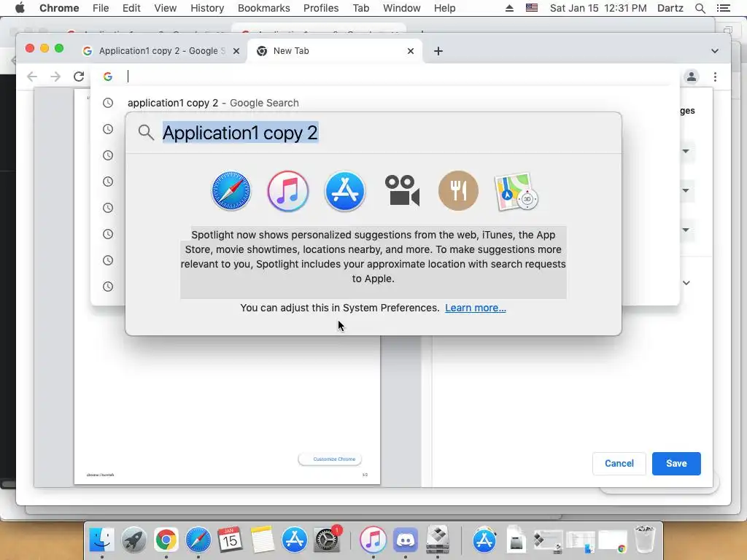Click the Google G icon in the omnibox
This screenshot has width=747, height=560.
(108, 76)
